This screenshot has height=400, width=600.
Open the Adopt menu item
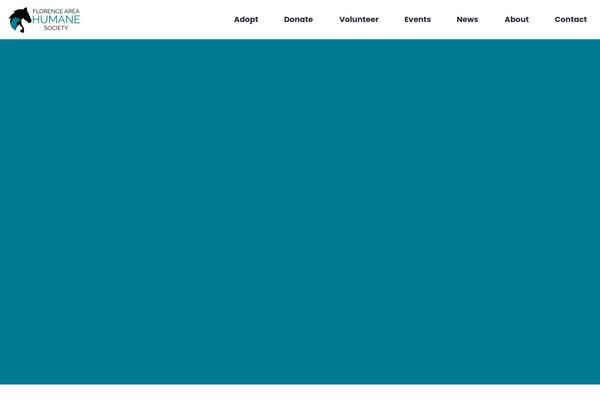coord(246,20)
